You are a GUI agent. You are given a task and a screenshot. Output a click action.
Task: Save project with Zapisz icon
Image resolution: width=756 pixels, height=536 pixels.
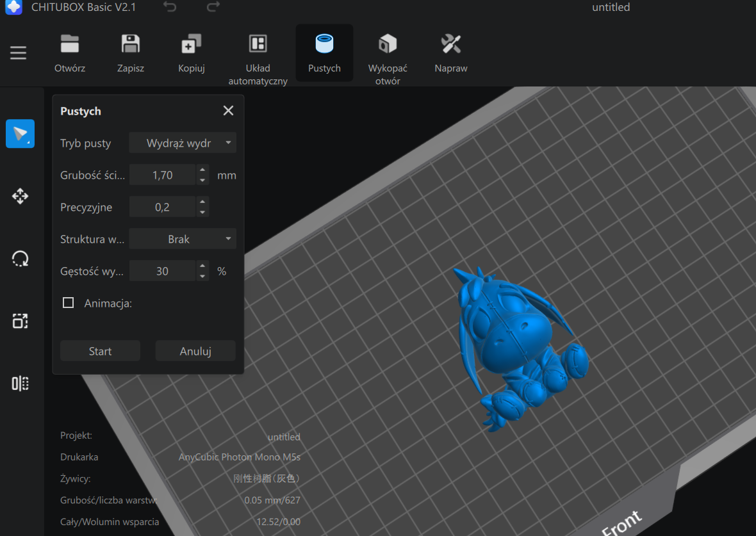click(x=131, y=44)
